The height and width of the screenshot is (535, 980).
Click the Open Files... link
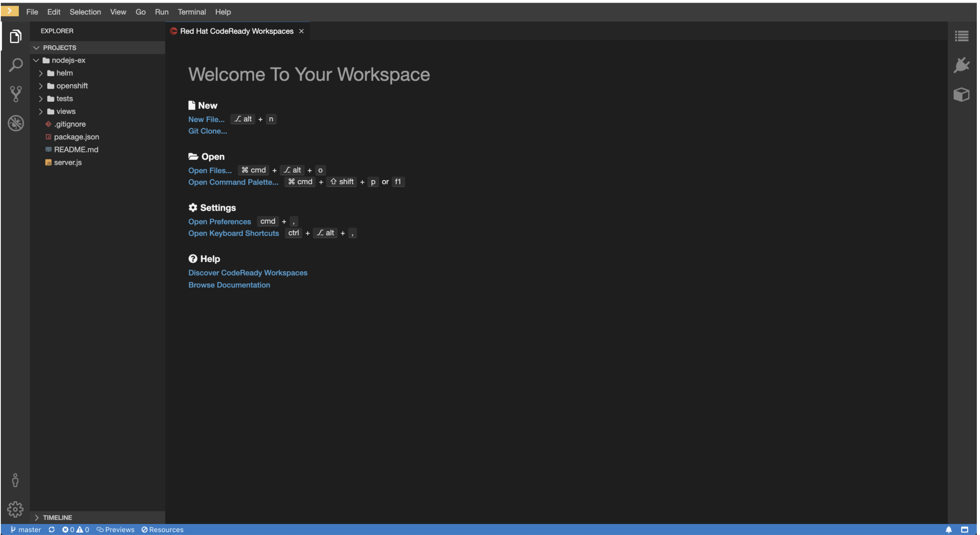[210, 170]
